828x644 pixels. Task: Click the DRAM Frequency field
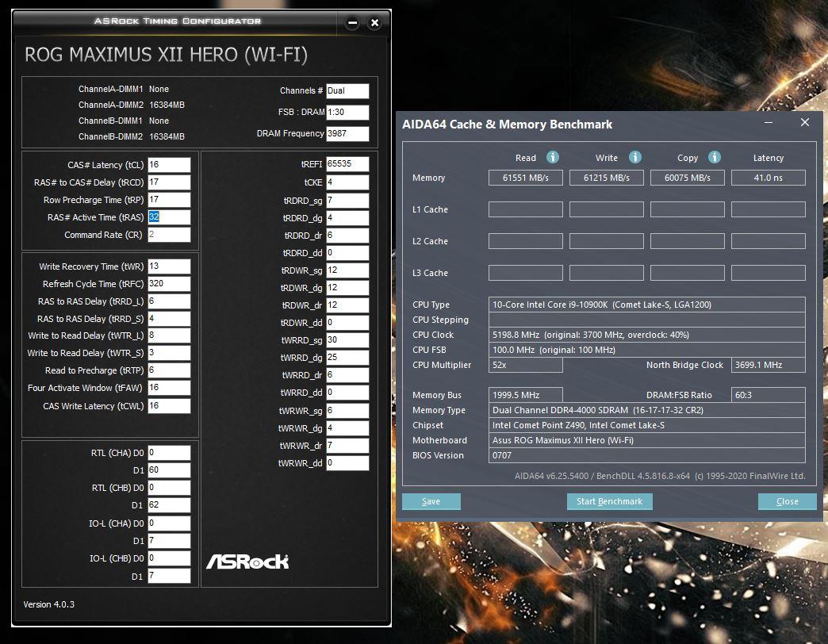pyautogui.click(x=347, y=133)
